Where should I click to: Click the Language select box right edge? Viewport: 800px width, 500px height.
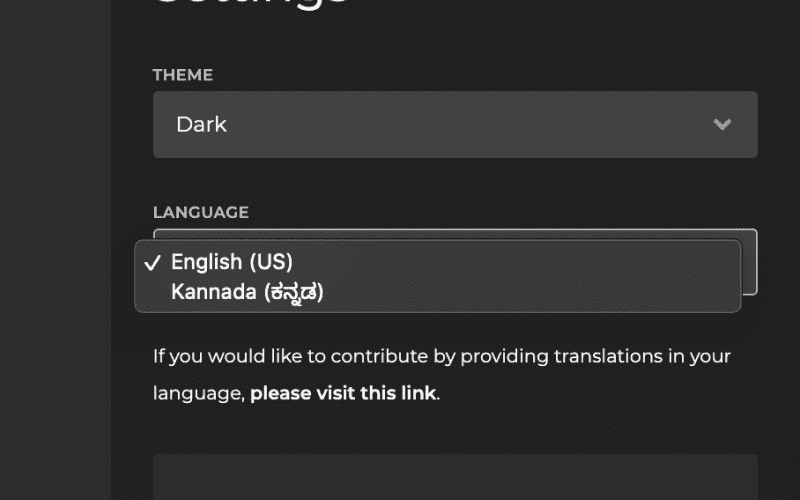(x=750, y=262)
